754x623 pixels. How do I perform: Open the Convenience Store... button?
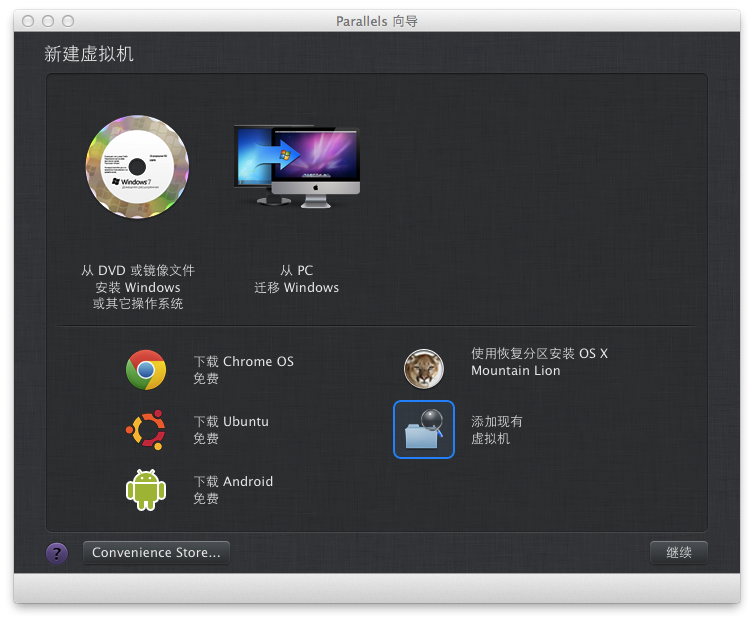[x=156, y=552]
